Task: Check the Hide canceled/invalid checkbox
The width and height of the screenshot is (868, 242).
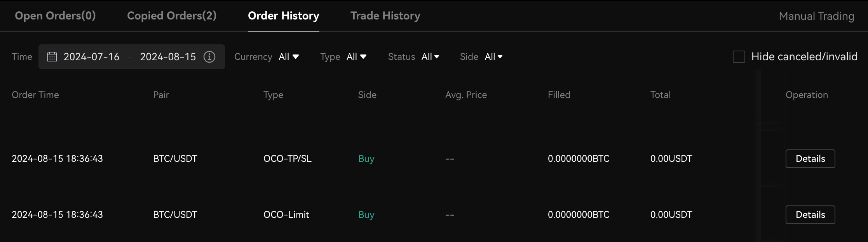Action: (x=739, y=57)
